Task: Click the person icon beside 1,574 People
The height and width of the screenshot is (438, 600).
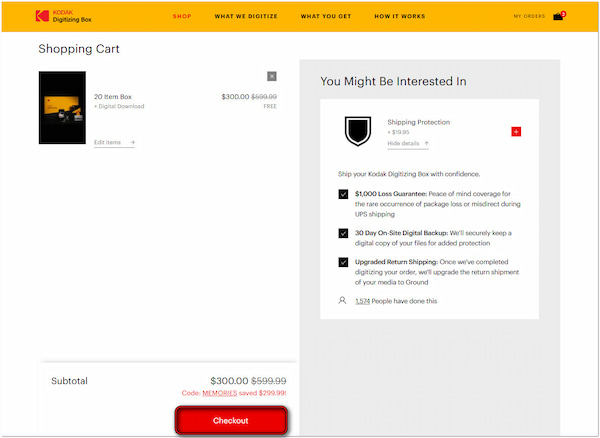Action: (342, 300)
